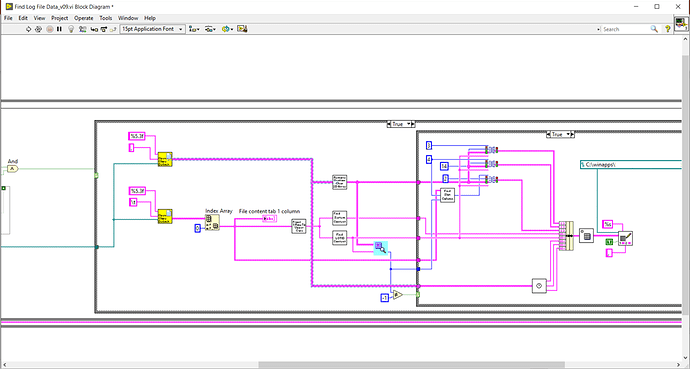Click previous-case arrow on outer case selector

click(x=389, y=124)
